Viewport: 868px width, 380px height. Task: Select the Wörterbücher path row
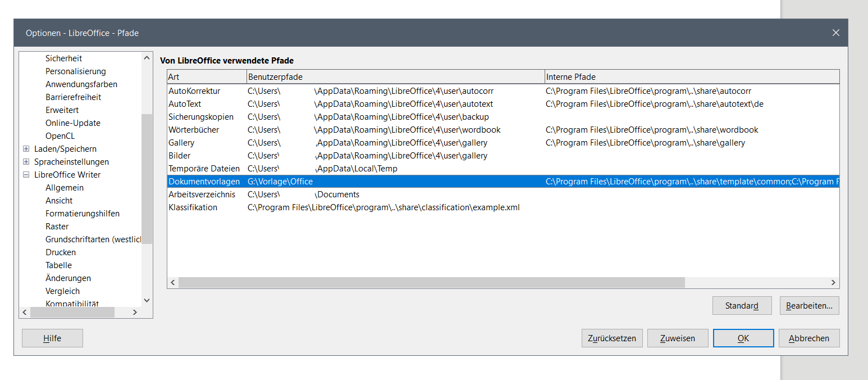click(503, 130)
